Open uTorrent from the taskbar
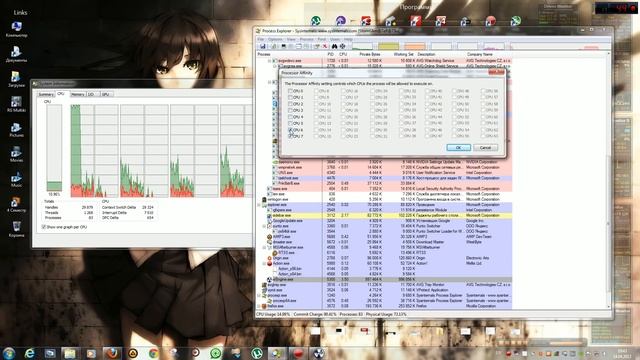Screen dimensions: 640x360 tap(257, 353)
